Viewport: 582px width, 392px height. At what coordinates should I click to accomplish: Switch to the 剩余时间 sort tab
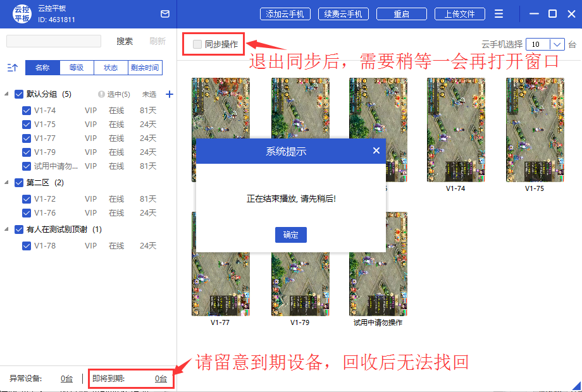(145, 68)
